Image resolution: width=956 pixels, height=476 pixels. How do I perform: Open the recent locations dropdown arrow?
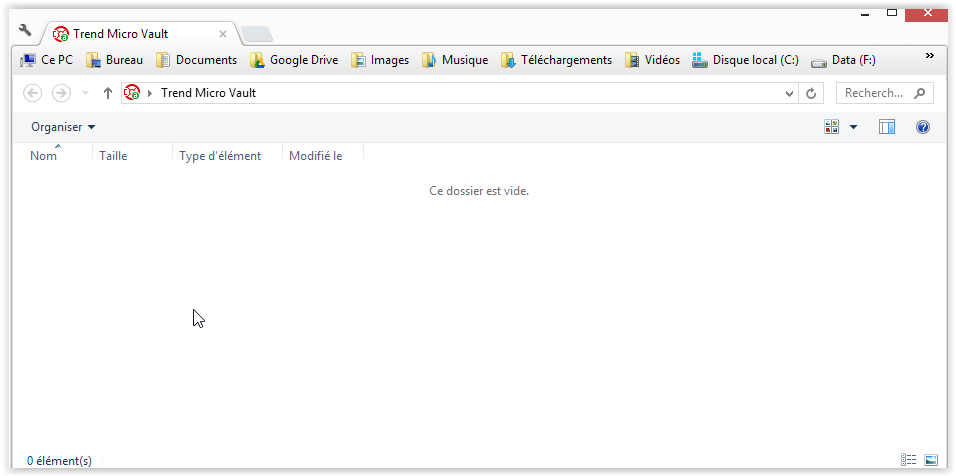(85, 93)
